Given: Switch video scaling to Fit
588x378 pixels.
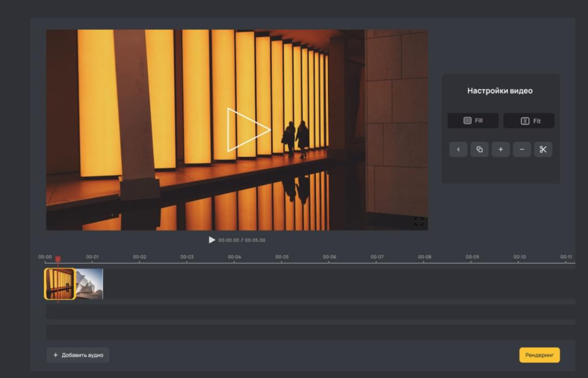Looking at the screenshot, I should pos(529,121).
